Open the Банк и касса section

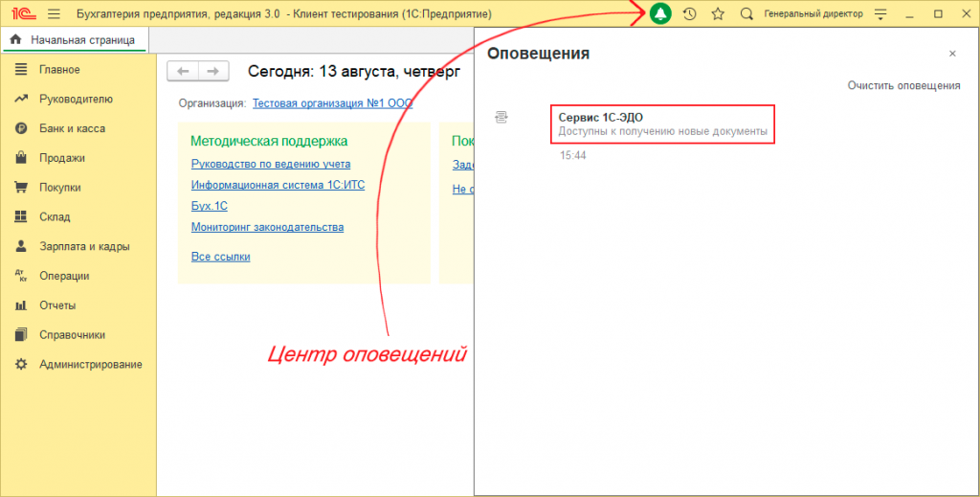tap(72, 128)
